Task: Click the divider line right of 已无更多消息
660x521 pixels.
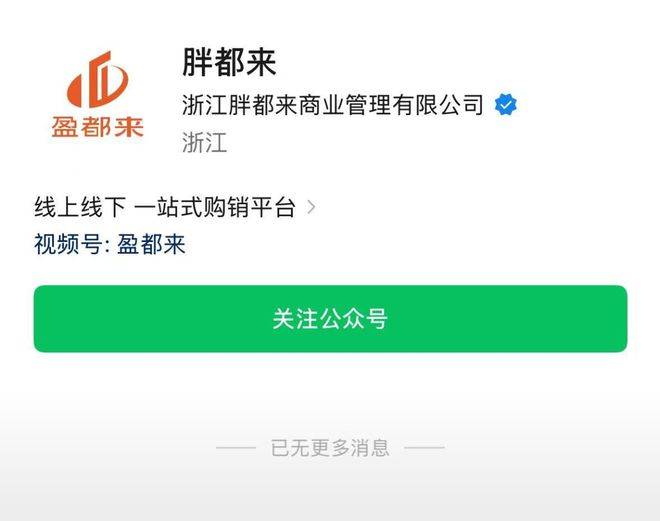Action: click(424, 448)
